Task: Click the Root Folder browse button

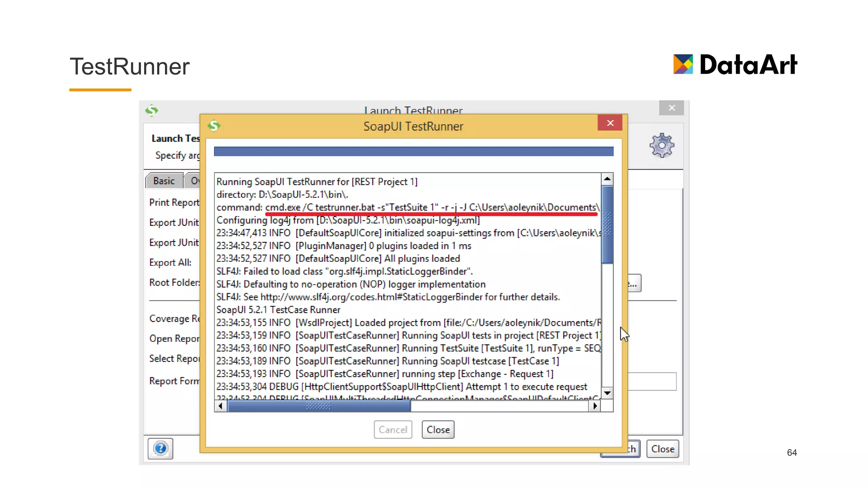Action: click(634, 283)
